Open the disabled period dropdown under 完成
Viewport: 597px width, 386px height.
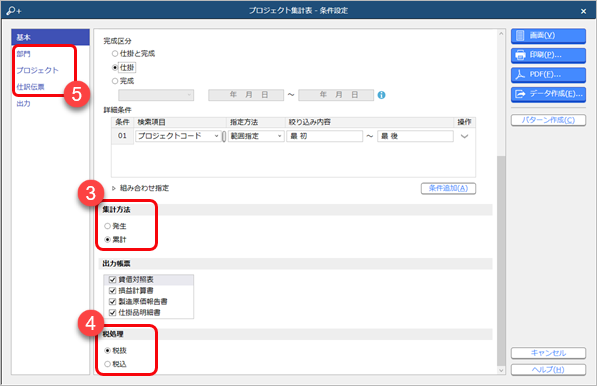(x=156, y=95)
